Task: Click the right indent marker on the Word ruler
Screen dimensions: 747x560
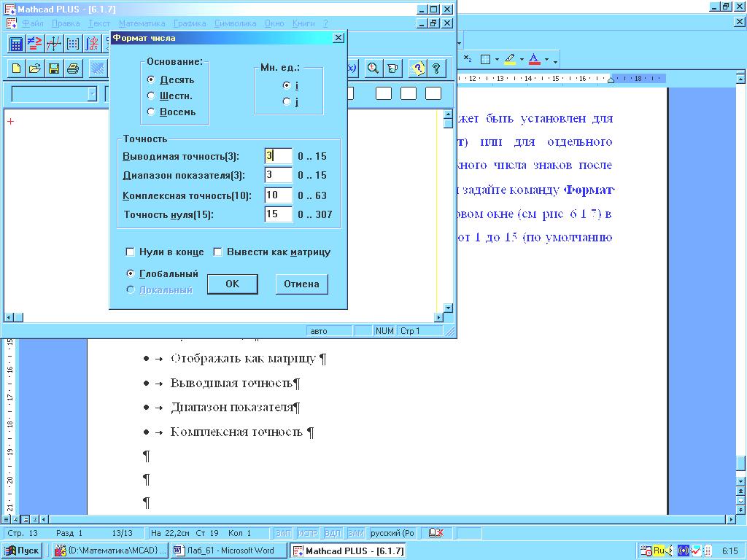Action: [611, 79]
